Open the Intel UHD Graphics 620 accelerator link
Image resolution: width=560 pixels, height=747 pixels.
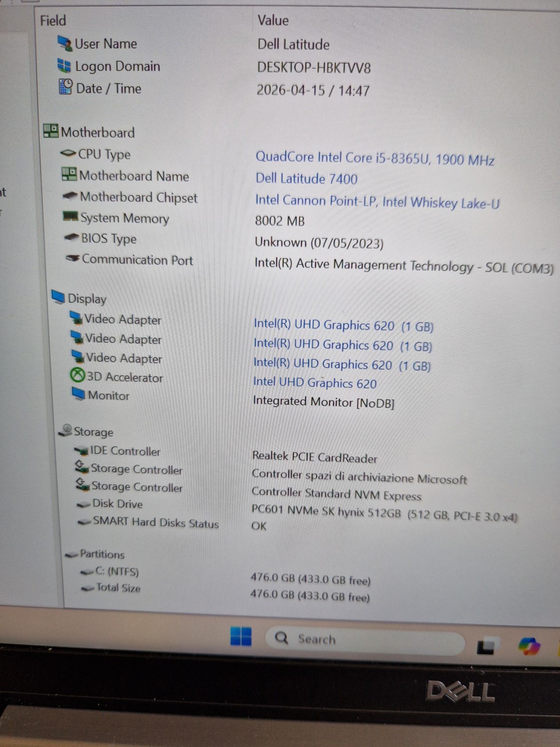(315, 382)
